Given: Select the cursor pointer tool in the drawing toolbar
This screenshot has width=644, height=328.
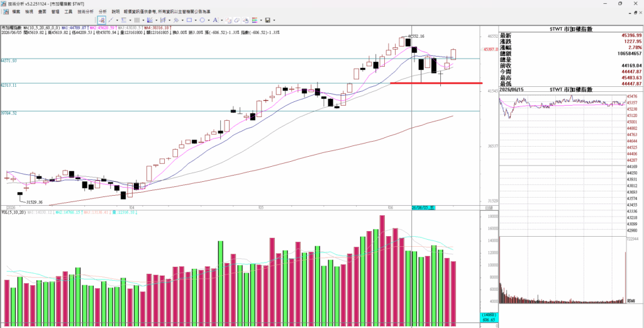Looking at the screenshot, I should pos(101,20).
